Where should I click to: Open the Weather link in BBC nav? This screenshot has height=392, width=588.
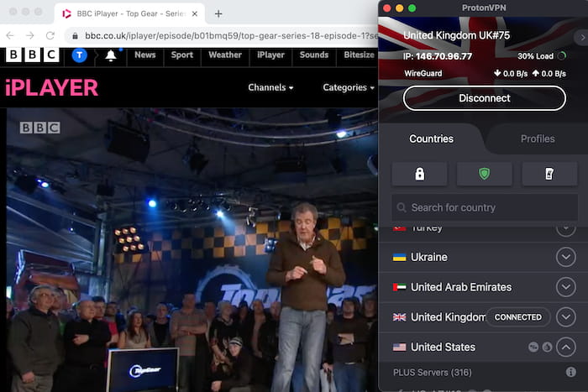[225, 55]
